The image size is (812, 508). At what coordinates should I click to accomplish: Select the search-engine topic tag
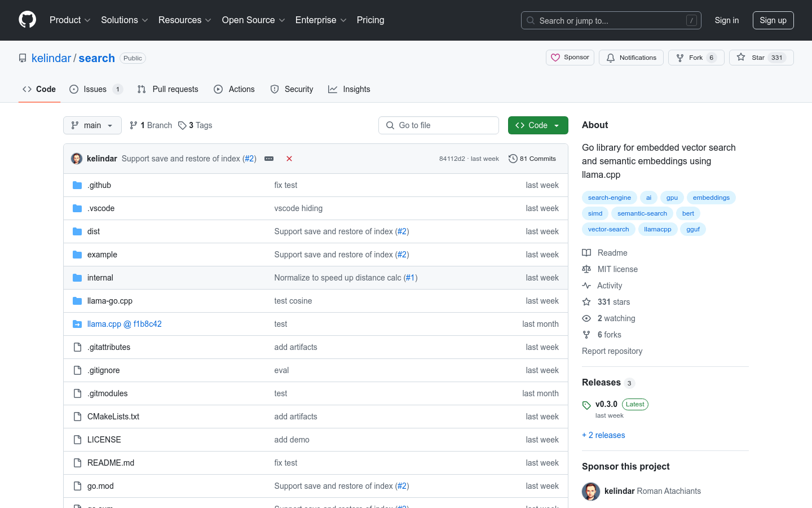tap(610, 198)
